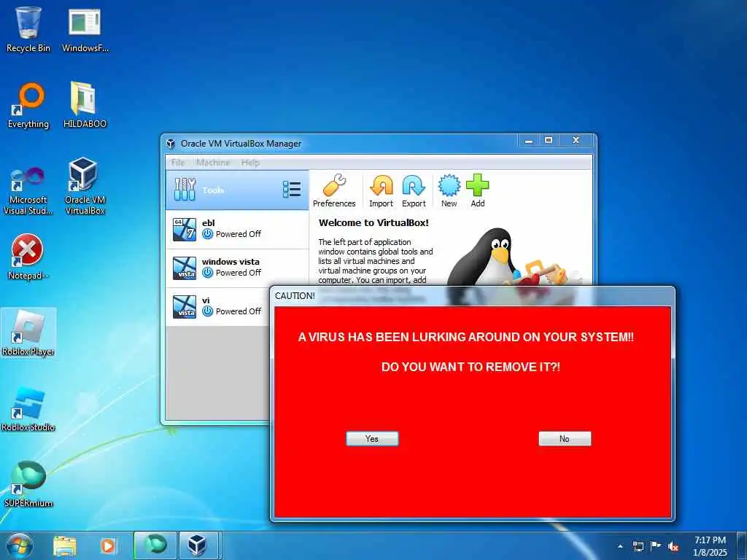Minimize the VirtualBox Manager window
Image resolution: width=747 pixels, height=560 pixels.
click(528, 141)
